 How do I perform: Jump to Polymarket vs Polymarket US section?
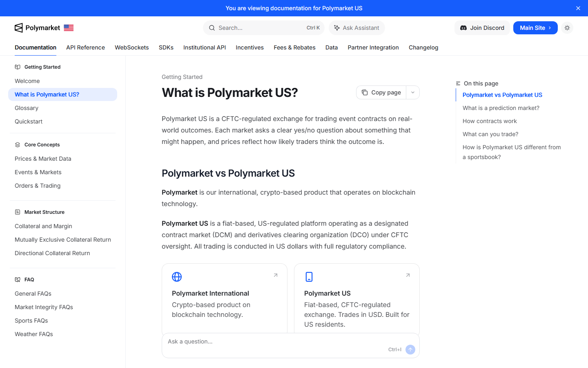click(502, 95)
